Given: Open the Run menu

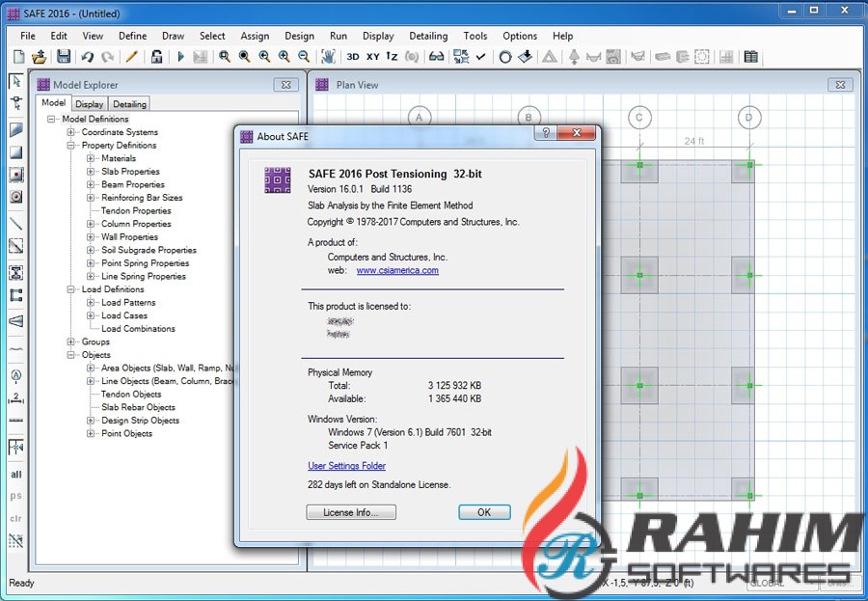Looking at the screenshot, I should coord(339,36).
